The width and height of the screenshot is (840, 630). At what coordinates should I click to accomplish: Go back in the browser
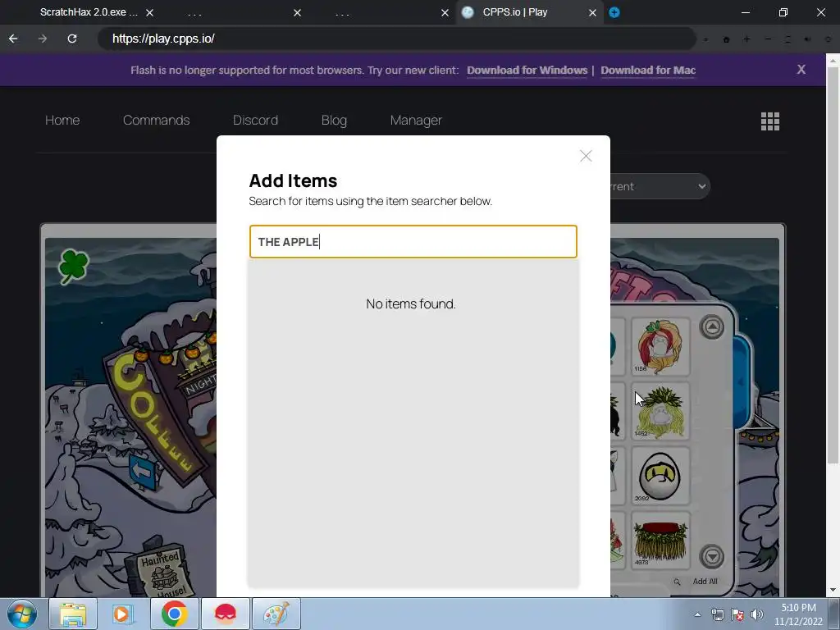coord(13,39)
